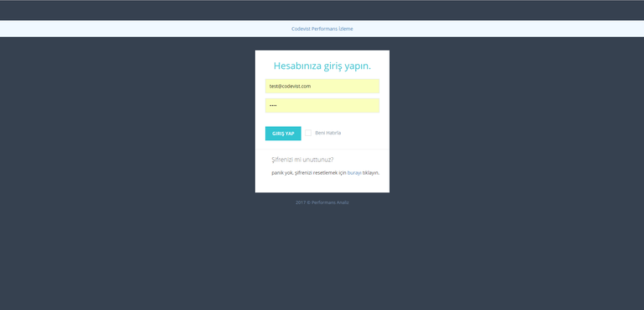
Task: Click the 'Codevist Performans İzleme' header text
Action: (x=322, y=29)
